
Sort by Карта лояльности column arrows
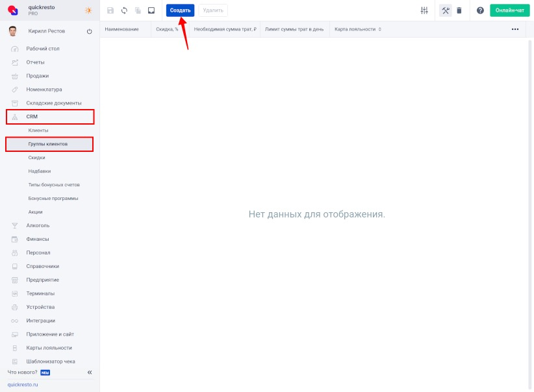(x=380, y=29)
